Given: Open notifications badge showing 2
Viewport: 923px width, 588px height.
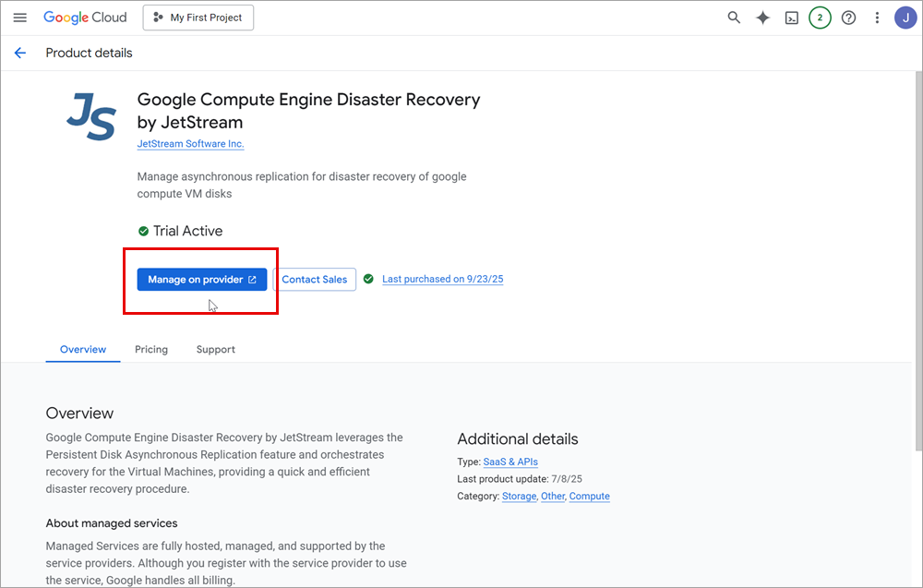Looking at the screenshot, I should pyautogui.click(x=820, y=18).
